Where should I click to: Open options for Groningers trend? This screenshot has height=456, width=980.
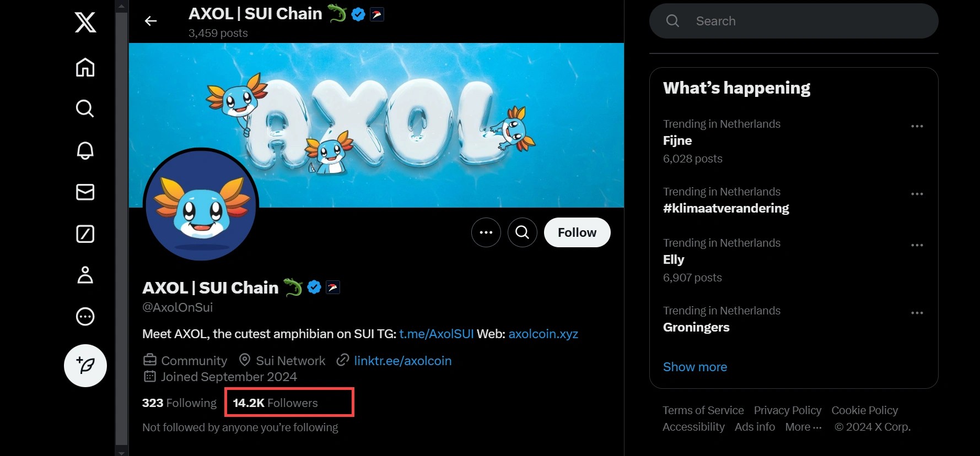(x=917, y=313)
